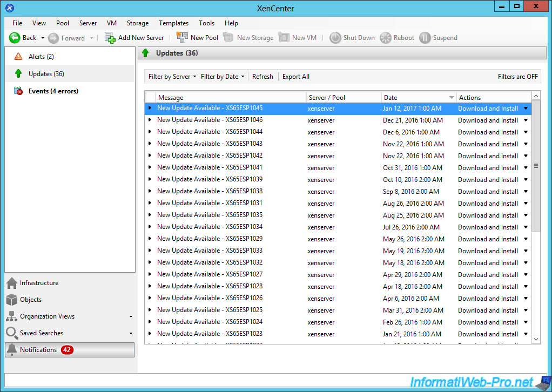
Task: Expand the XS65ESP1039 update row details
Action: 150,179
